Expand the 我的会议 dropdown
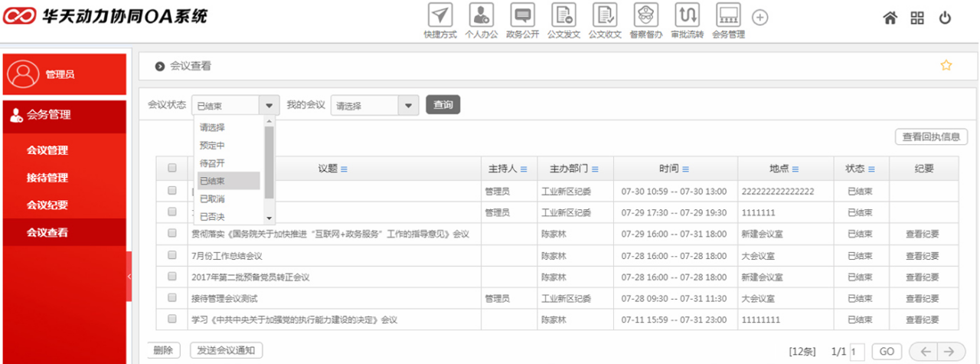 408,106
